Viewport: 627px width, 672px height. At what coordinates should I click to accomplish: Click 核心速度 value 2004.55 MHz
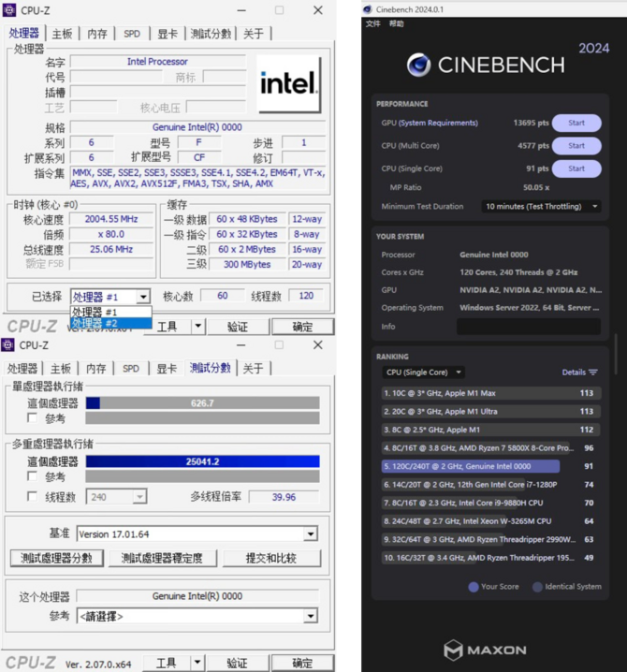pos(111,219)
